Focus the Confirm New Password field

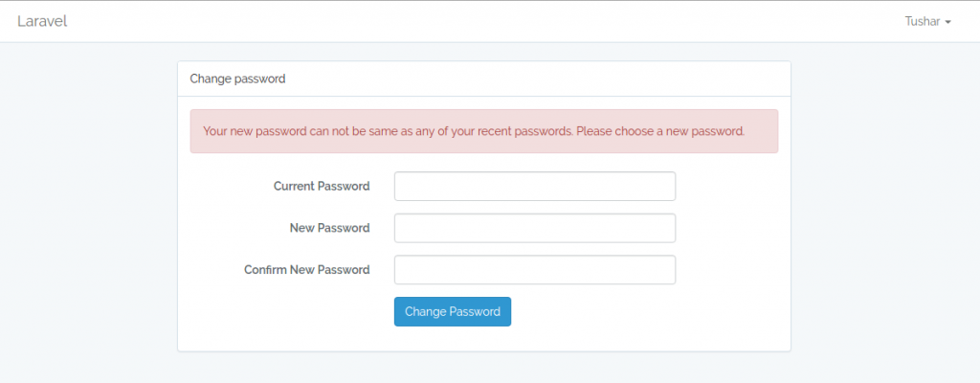pos(534,270)
